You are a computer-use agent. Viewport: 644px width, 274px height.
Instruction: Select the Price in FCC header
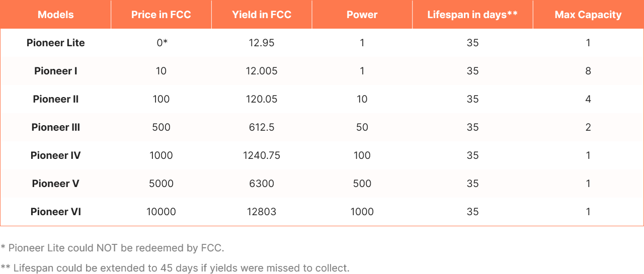161,15
